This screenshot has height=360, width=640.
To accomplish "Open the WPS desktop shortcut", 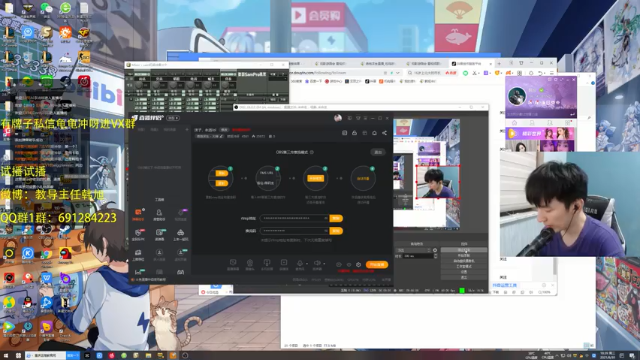I will click(x=46, y=278).
